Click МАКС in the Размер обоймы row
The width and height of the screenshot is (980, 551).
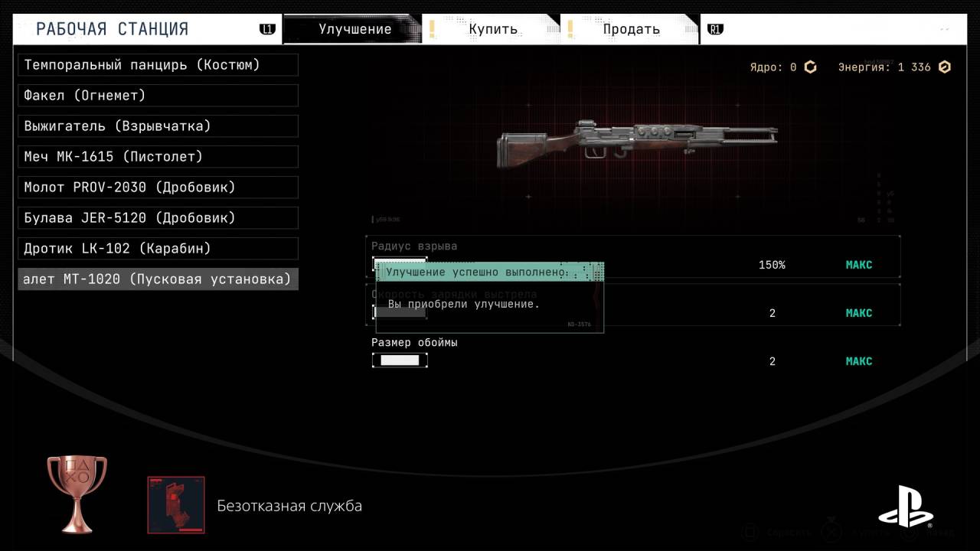(858, 361)
